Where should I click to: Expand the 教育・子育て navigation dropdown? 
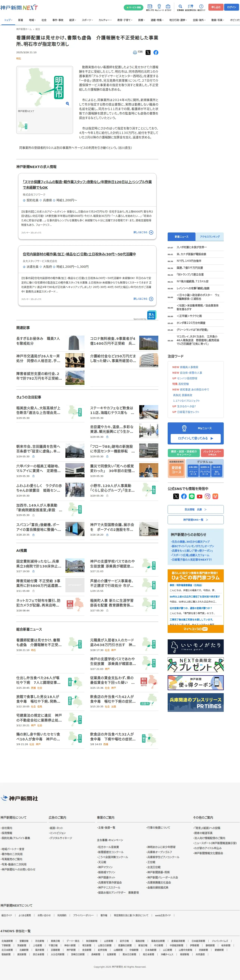pos(125,20)
